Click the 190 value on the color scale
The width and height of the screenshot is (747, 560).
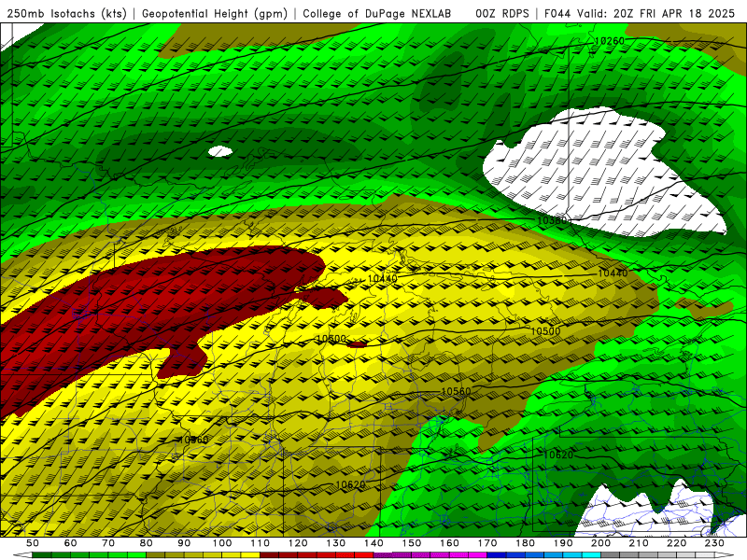(563, 543)
